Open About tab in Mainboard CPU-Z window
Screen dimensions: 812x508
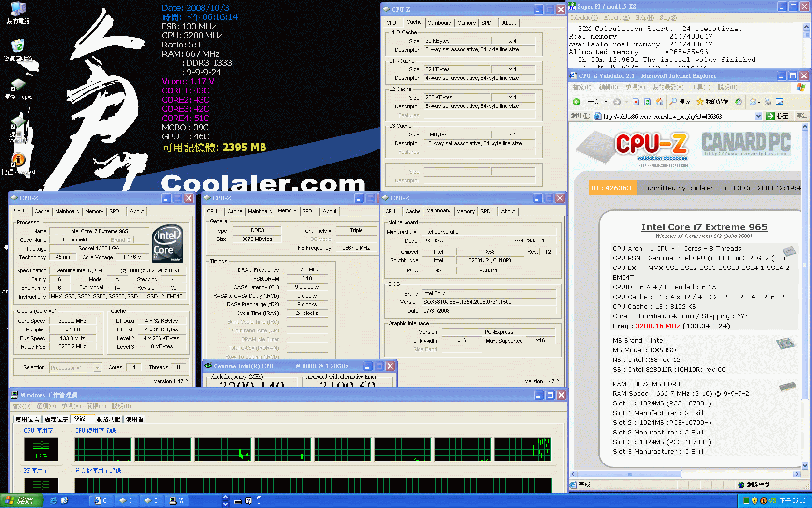tap(507, 211)
